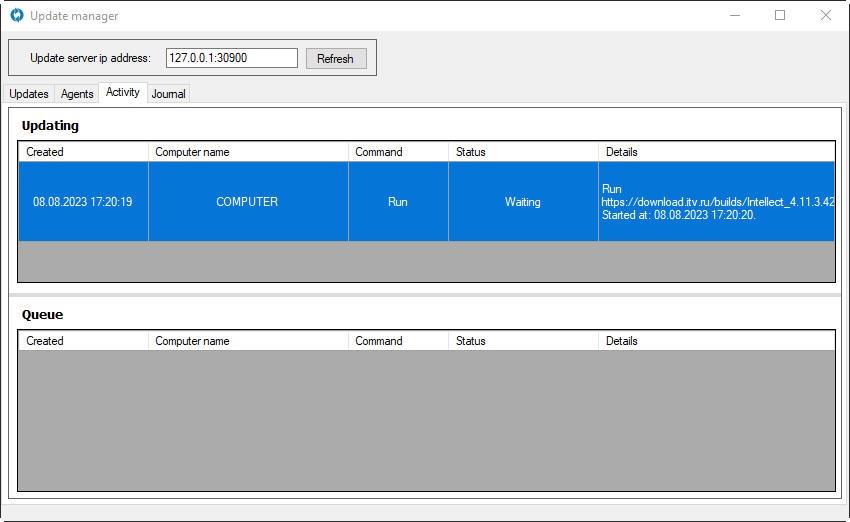Select the Activity tab
Screen dimensions: 850x522
pyautogui.click(x=123, y=92)
